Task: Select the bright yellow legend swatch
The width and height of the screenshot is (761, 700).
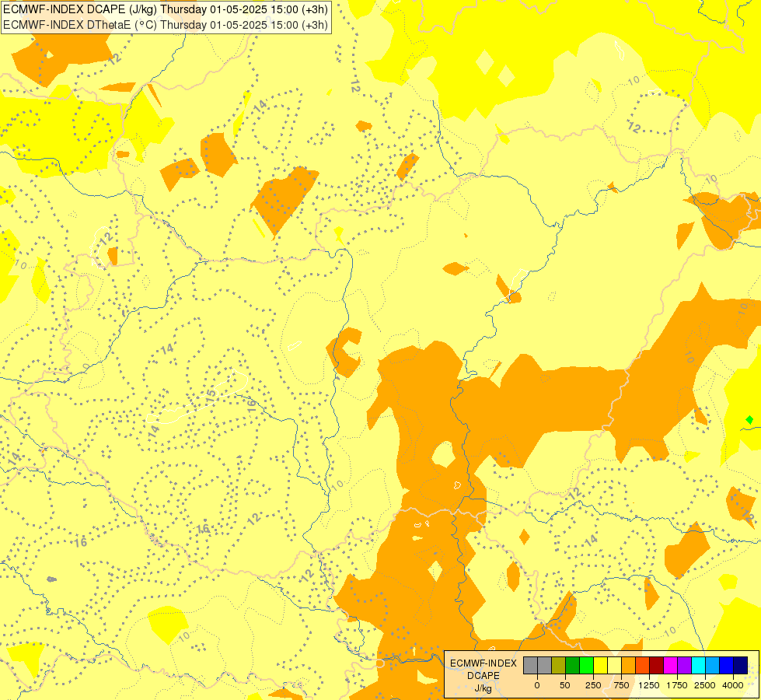Action: click(x=600, y=666)
